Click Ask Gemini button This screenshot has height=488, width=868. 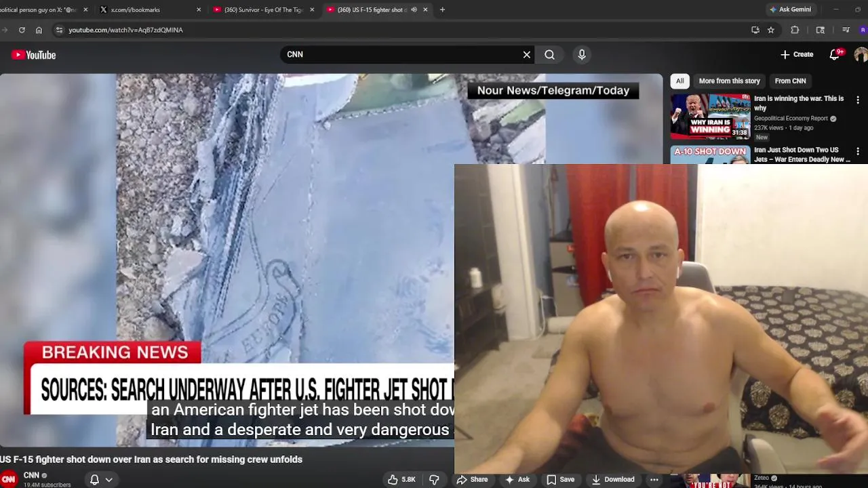coord(790,9)
